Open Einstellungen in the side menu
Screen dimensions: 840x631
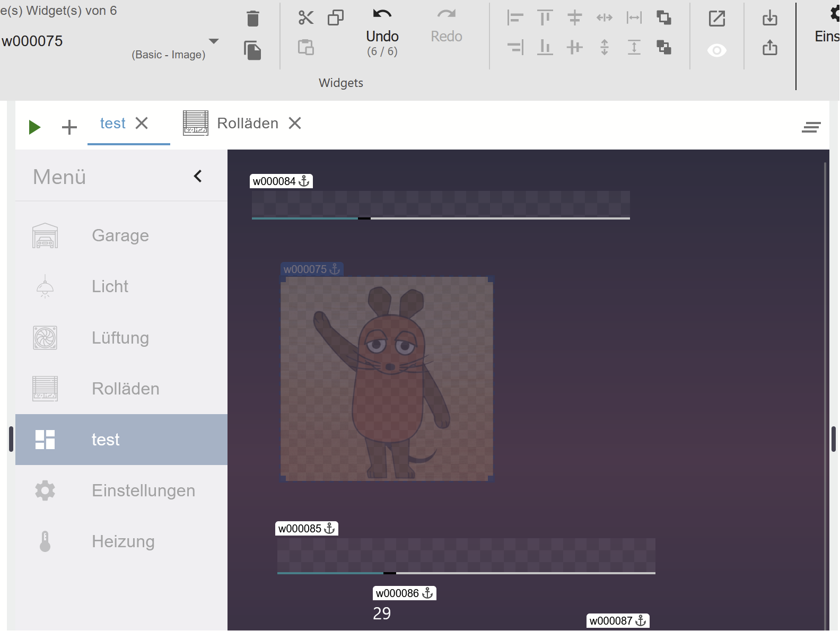pyautogui.click(x=121, y=490)
